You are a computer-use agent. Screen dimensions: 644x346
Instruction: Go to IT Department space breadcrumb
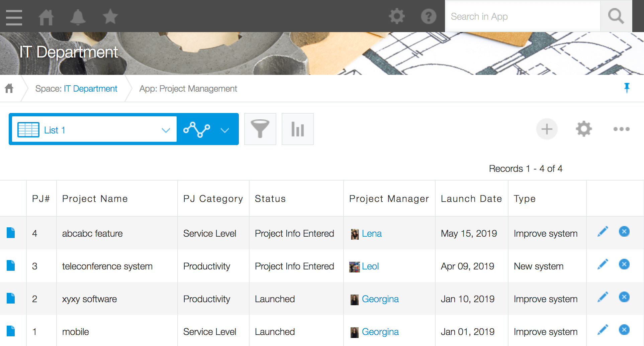pyautogui.click(x=90, y=89)
